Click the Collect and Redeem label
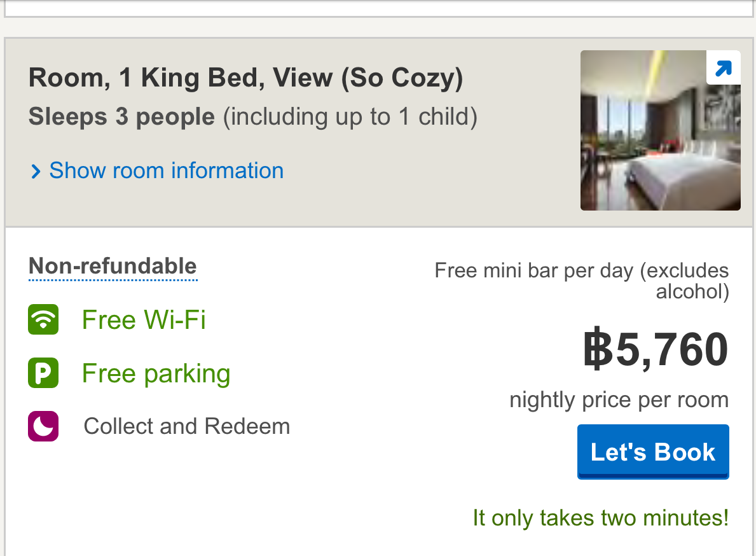 (x=186, y=426)
